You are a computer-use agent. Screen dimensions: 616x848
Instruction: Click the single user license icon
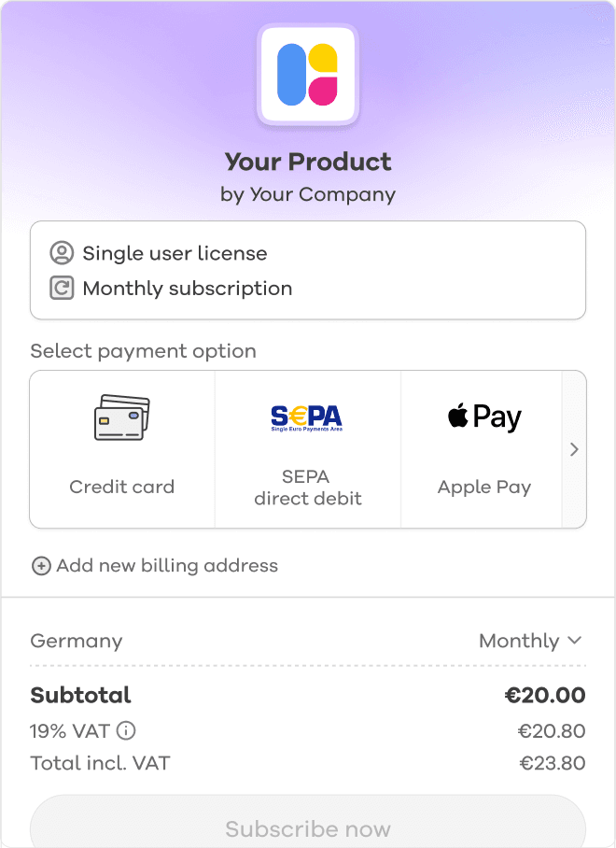point(62,253)
